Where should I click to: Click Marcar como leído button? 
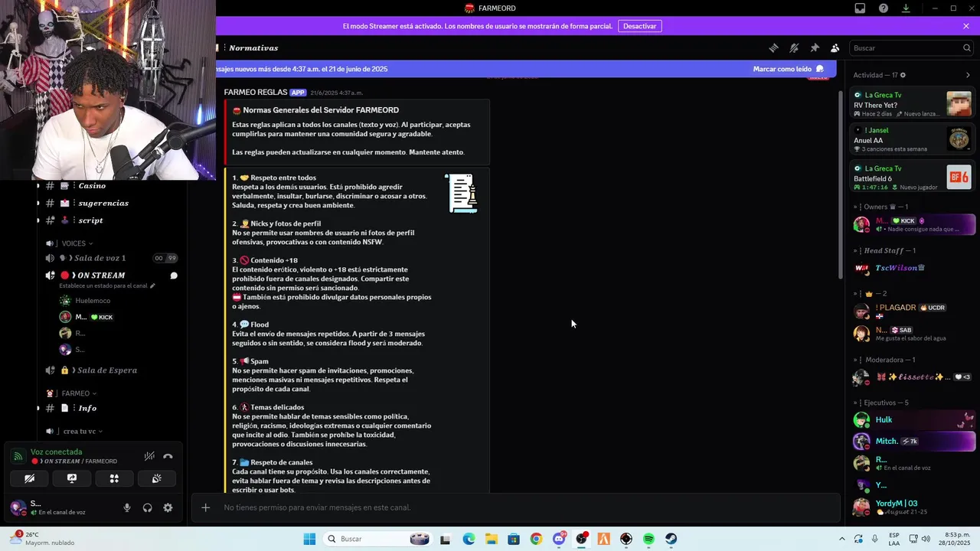(x=789, y=69)
